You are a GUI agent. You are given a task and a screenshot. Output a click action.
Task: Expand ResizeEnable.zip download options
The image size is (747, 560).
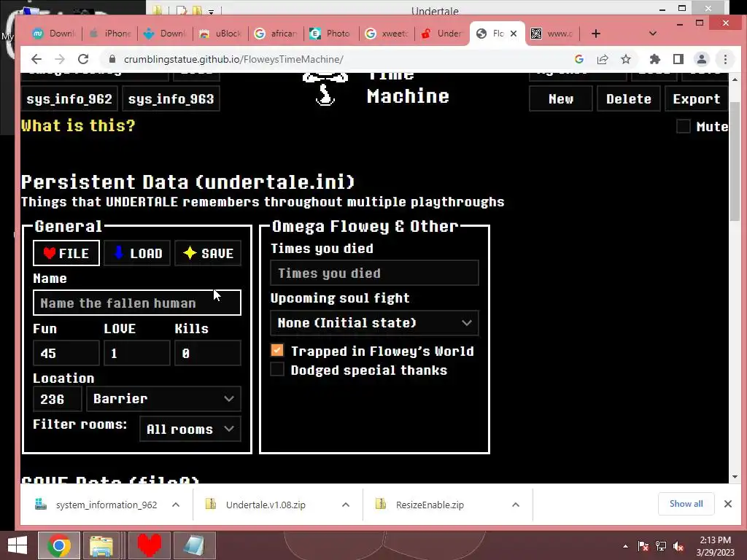pyautogui.click(x=516, y=505)
